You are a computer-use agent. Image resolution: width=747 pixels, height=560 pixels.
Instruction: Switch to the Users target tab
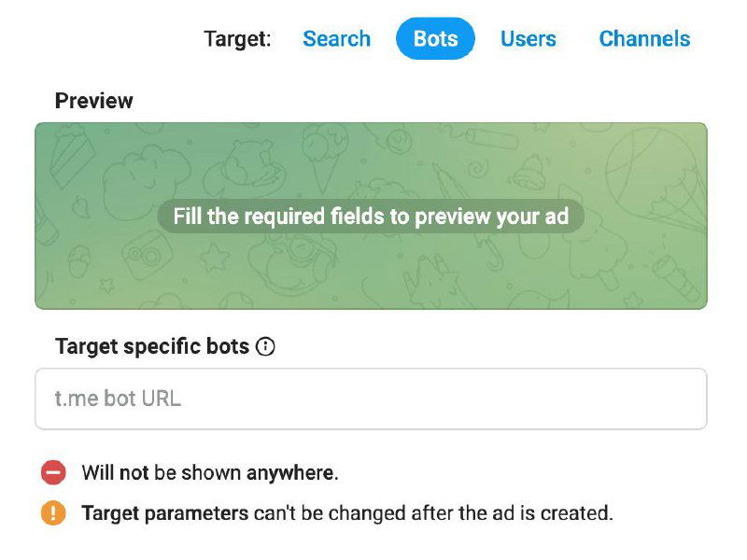(x=529, y=38)
